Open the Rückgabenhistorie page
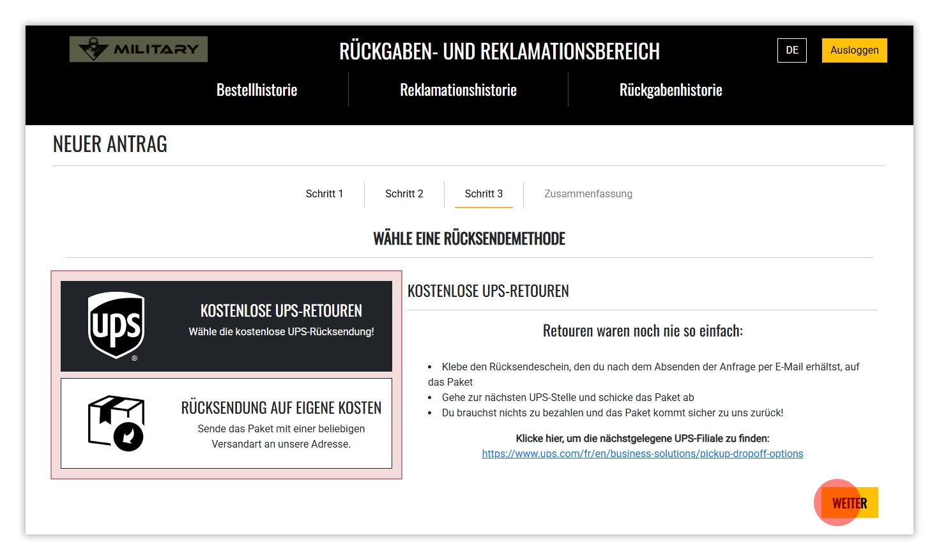939x560 pixels. coord(671,90)
